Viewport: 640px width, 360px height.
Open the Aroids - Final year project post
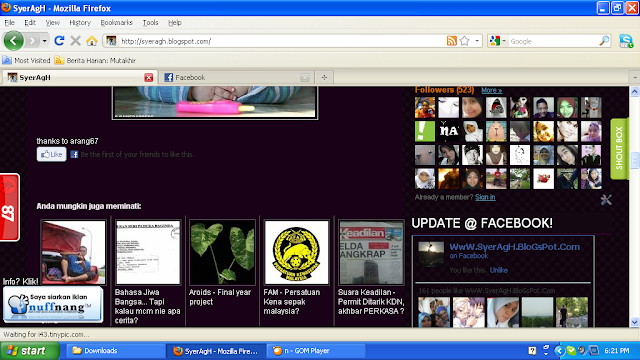tap(220, 297)
